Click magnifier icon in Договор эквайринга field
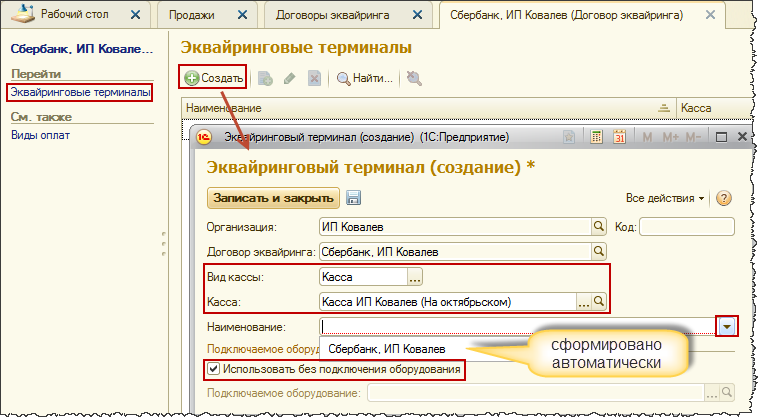This screenshot has width=758, height=418. point(598,251)
